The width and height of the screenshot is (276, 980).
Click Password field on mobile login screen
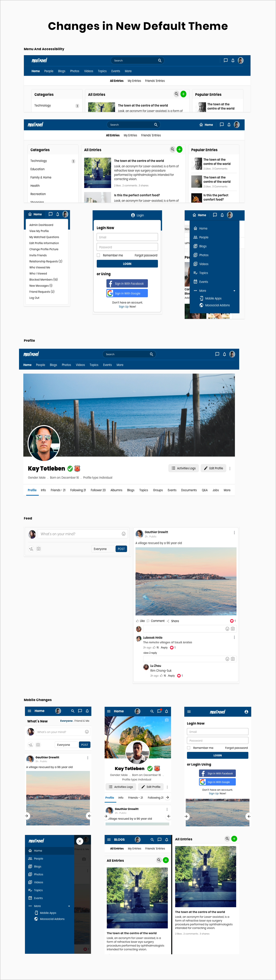[217, 740]
